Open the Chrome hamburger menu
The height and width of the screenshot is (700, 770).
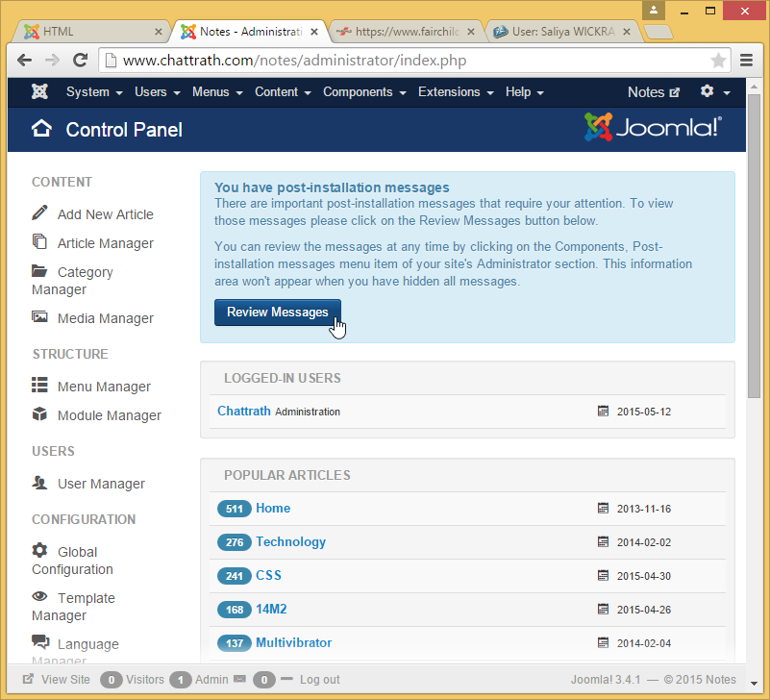point(747,61)
